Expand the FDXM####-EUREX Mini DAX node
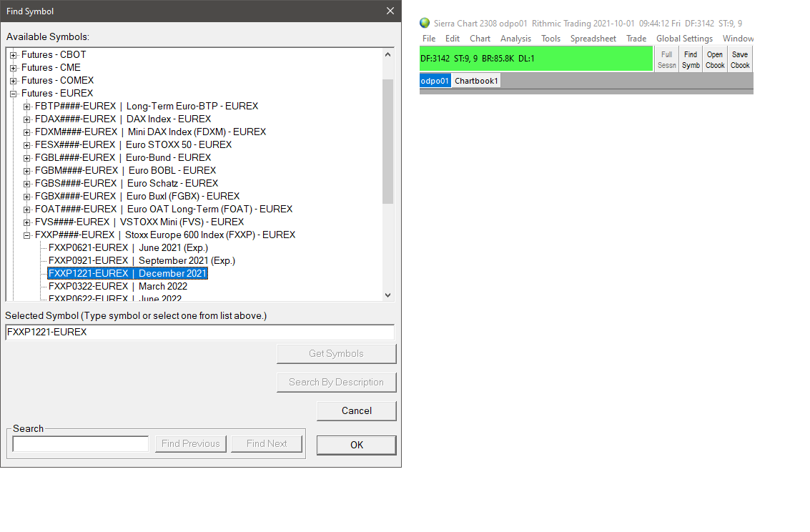Image resolution: width=810 pixels, height=532 pixels. tap(27, 133)
